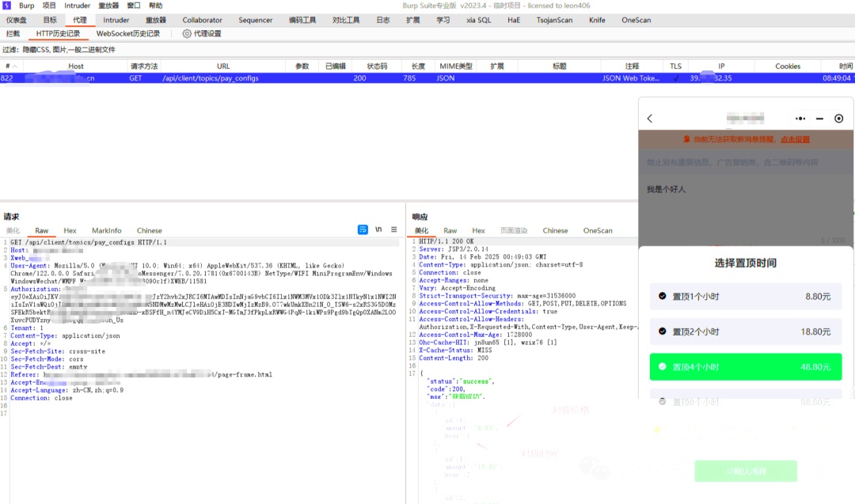Click the 点击设置 link
This screenshot has height=504, width=855.
(795, 139)
